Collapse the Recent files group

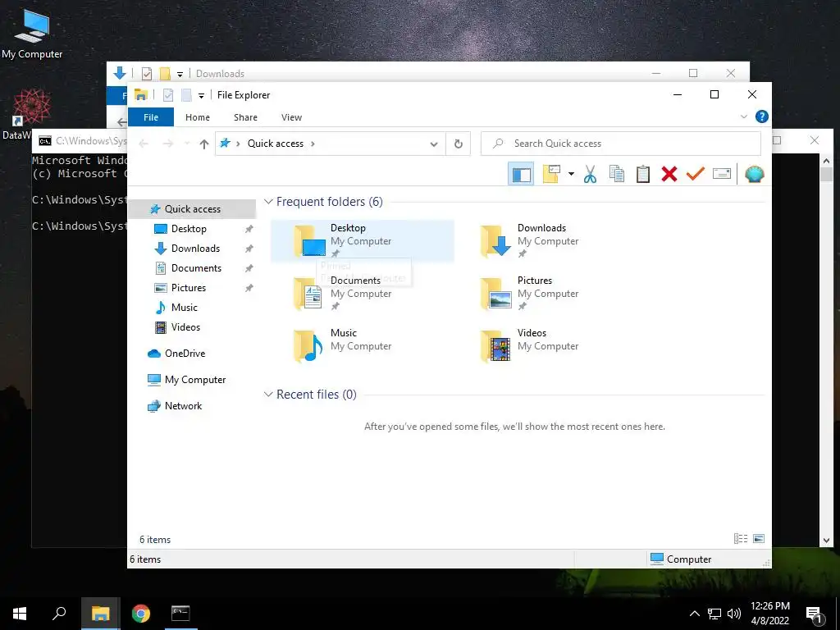pos(268,395)
